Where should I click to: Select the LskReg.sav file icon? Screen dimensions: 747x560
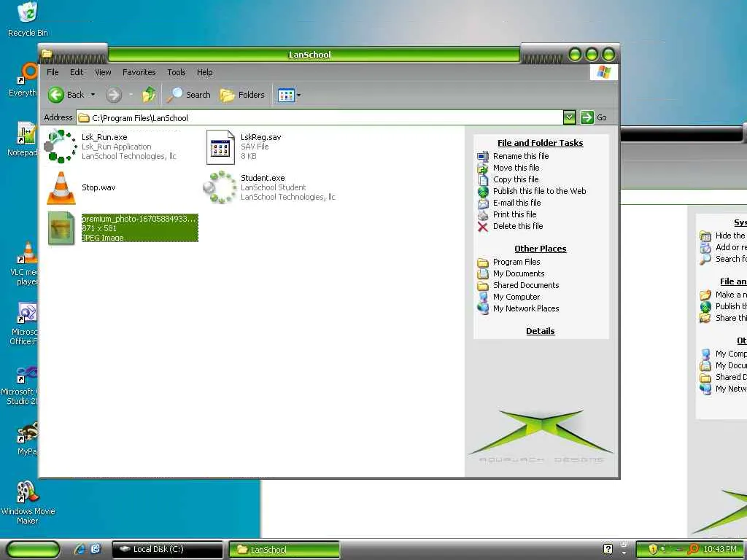[x=220, y=147]
